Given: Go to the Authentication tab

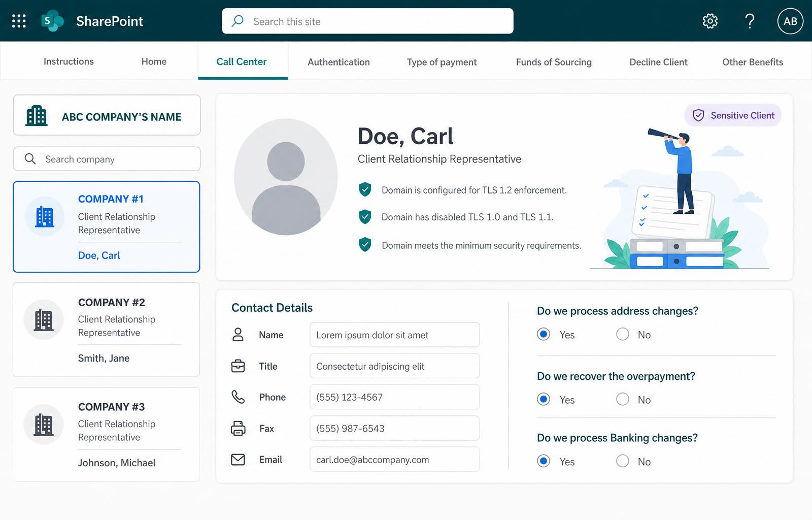Looking at the screenshot, I should click(339, 62).
